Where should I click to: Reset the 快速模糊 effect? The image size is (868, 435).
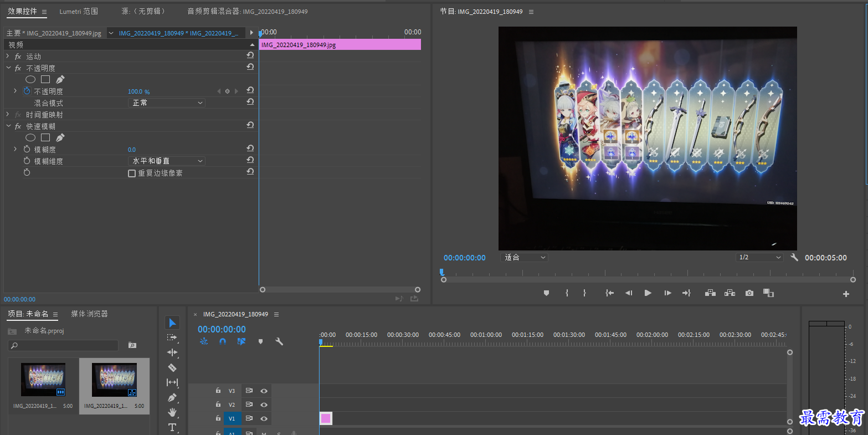click(x=250, y=125)
